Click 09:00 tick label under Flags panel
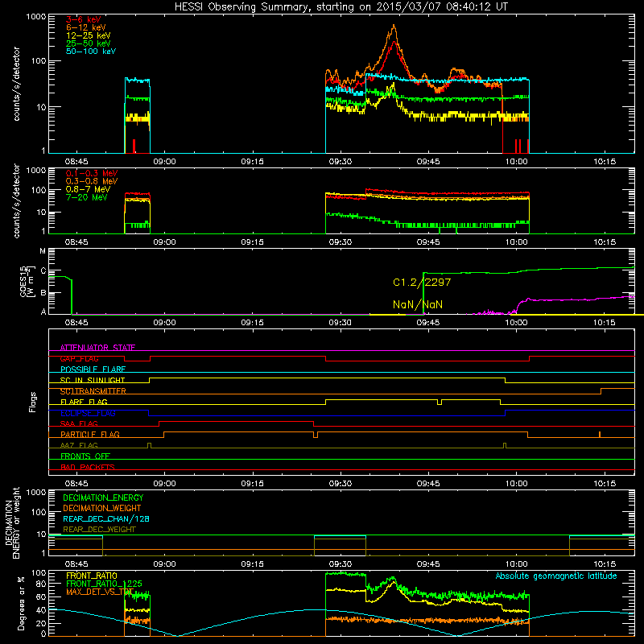 tap(164, 484)
